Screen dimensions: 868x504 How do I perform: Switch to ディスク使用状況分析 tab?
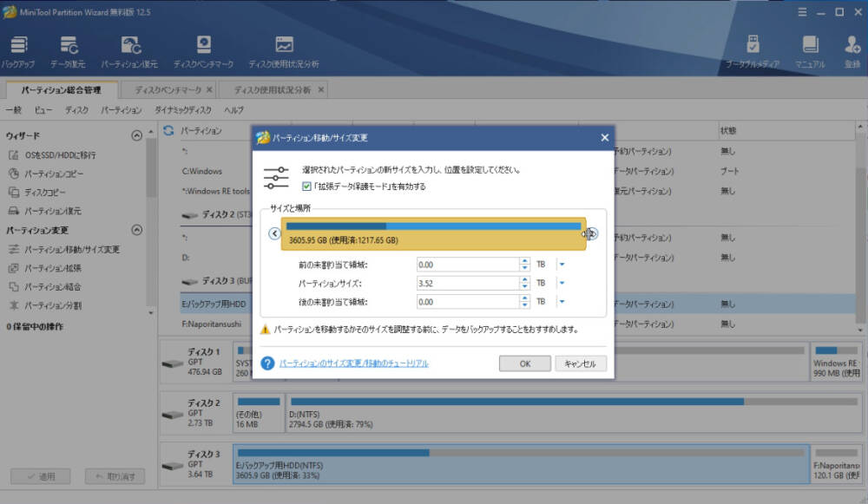(x=273, y=89)
